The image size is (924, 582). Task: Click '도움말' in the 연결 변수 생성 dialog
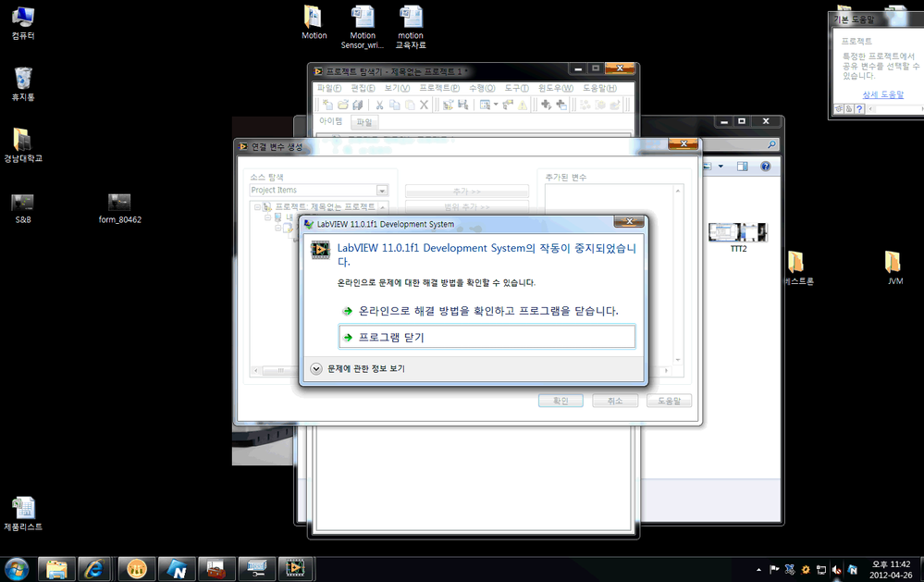(669, 401)
